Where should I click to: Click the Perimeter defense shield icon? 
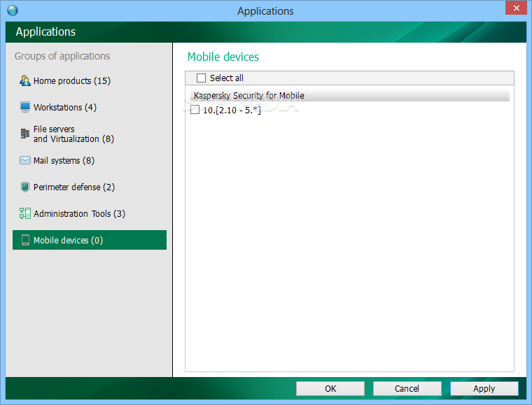point(24,187)
